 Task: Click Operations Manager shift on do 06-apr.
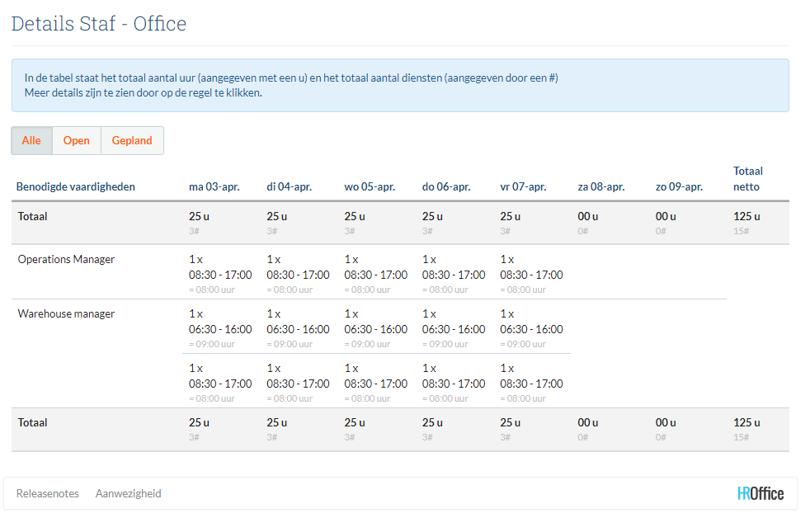(454, 275)
